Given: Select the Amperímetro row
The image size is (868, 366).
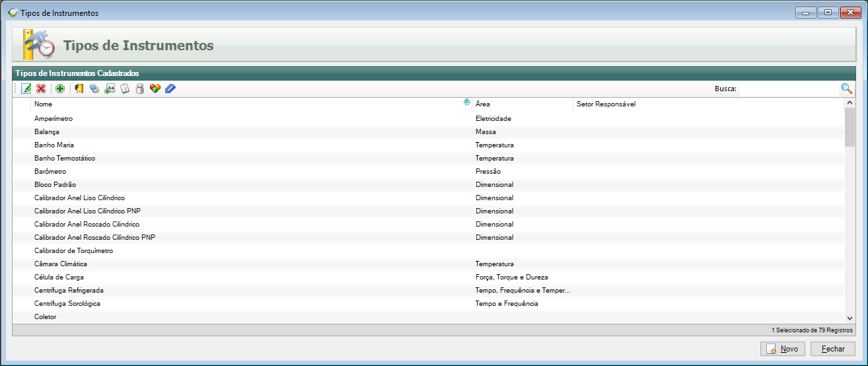Looking at the screenshot, I should (428, 119).
